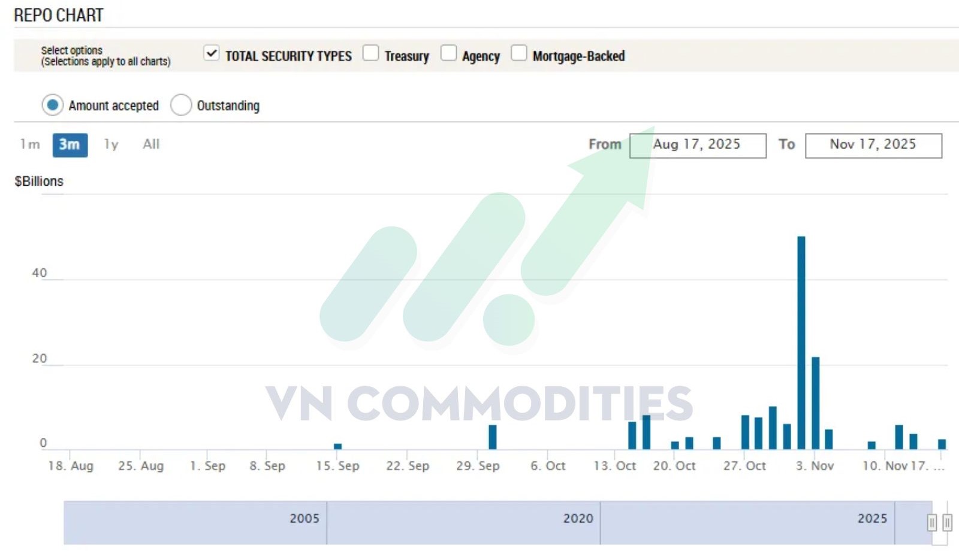Set the chart range to 1y
Viewport: 959px width, 560px height.
[111, 144]
